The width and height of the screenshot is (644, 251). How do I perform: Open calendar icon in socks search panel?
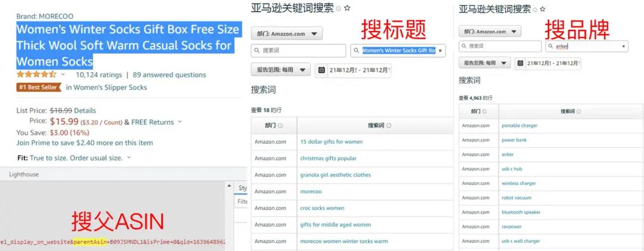click(x=321, y=70)
